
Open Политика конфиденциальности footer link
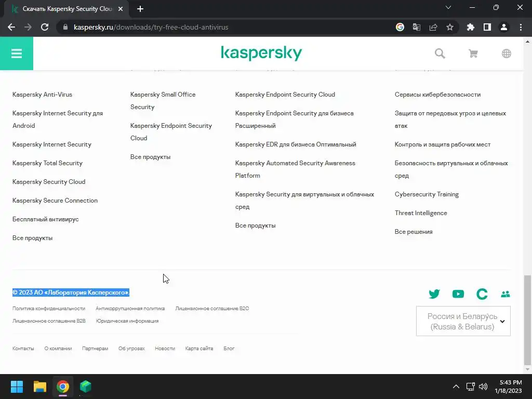click(x=49, y=309)
